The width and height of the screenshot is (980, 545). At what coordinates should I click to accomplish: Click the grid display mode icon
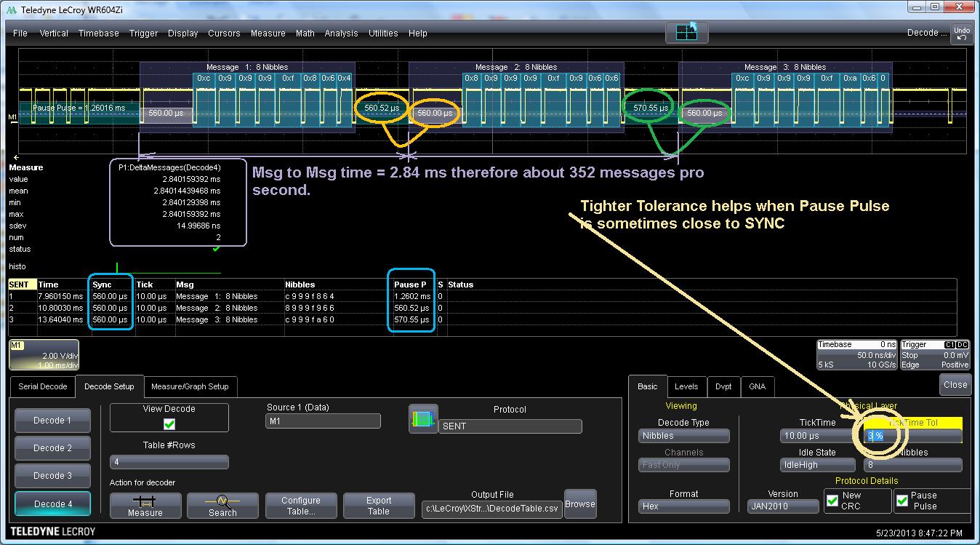[x=686, y=33]
